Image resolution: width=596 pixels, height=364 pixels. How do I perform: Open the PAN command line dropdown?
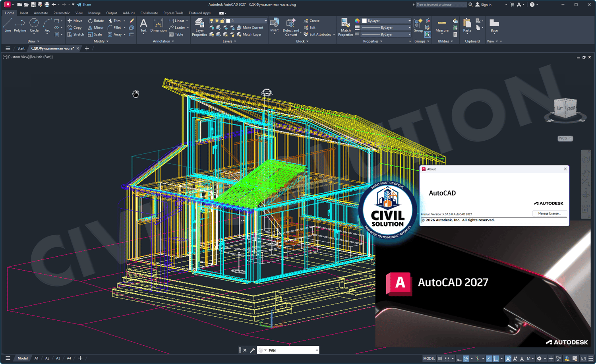point(317,350)
